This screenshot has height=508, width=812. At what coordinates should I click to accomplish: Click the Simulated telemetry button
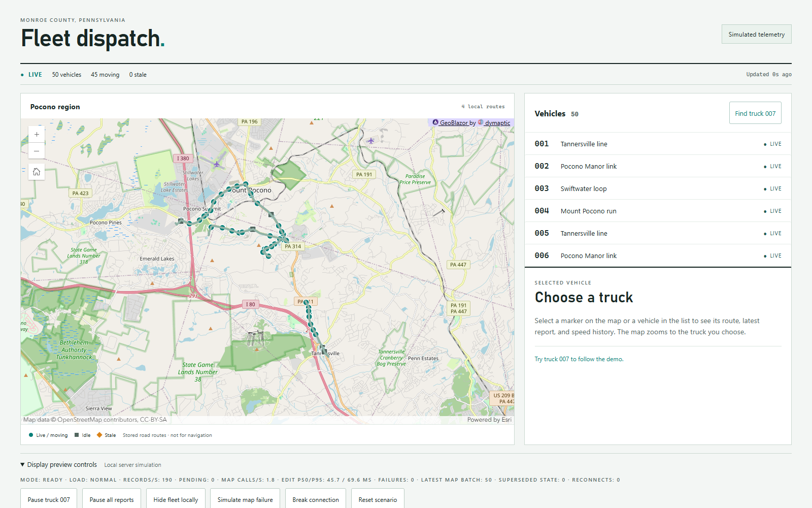[756, 34]
